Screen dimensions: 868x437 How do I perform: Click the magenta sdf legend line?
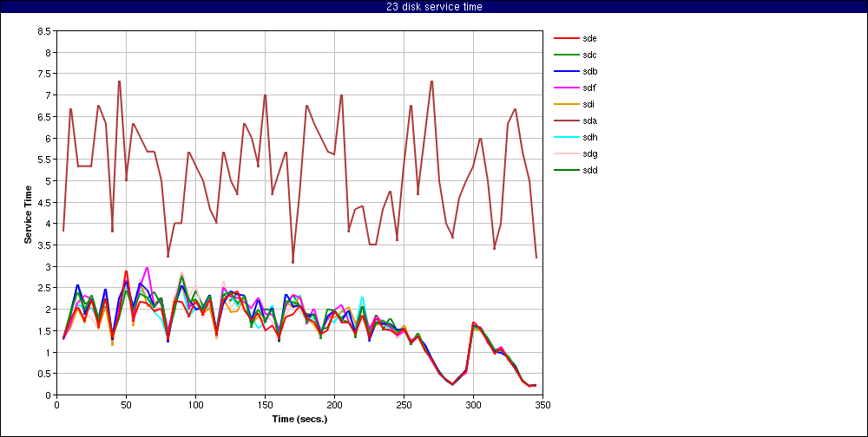click(565, 88)
